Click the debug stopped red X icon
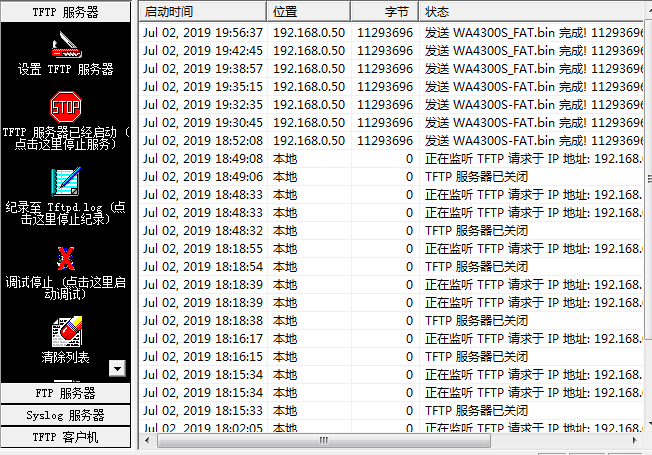 coord(66,258)
